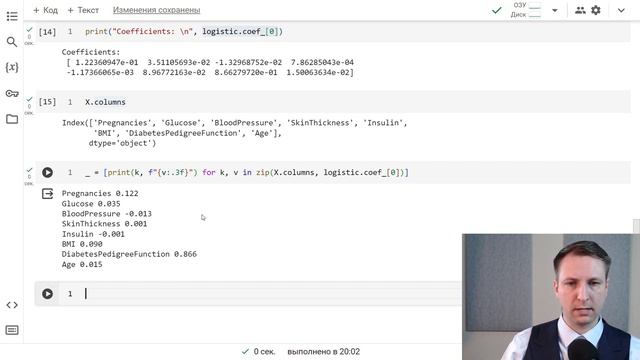The width and height of the screenshot is (640, 360).
Task: Click the execution status 'выполнено в 20:02'
Action: (323, 351)
